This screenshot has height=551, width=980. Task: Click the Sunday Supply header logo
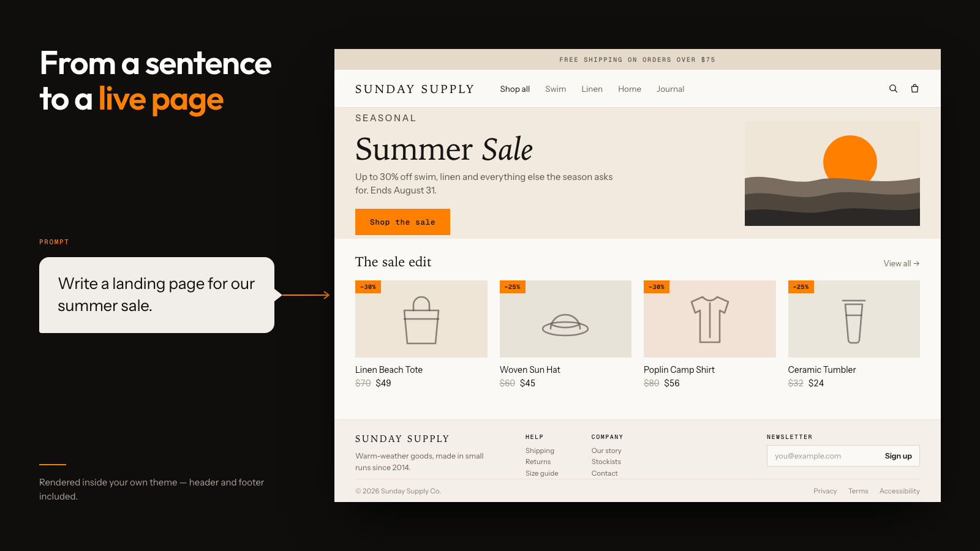pyautogui.click(x=415, y=89)
